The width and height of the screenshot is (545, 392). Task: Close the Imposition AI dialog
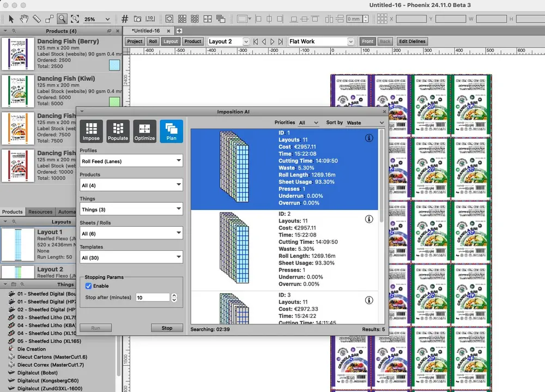(x=384, y=112)
